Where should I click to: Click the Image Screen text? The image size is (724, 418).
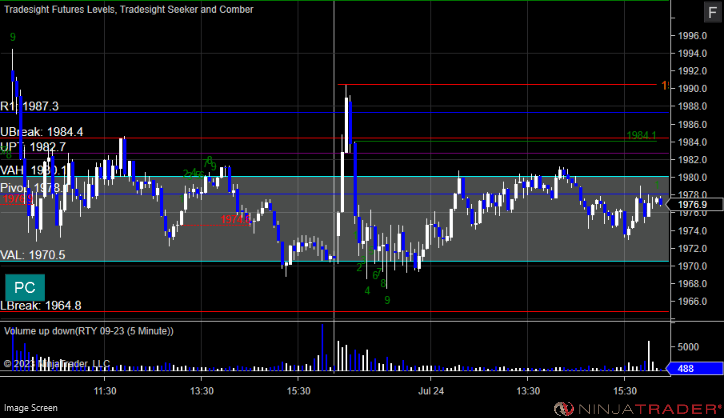(x=31, y=408)
